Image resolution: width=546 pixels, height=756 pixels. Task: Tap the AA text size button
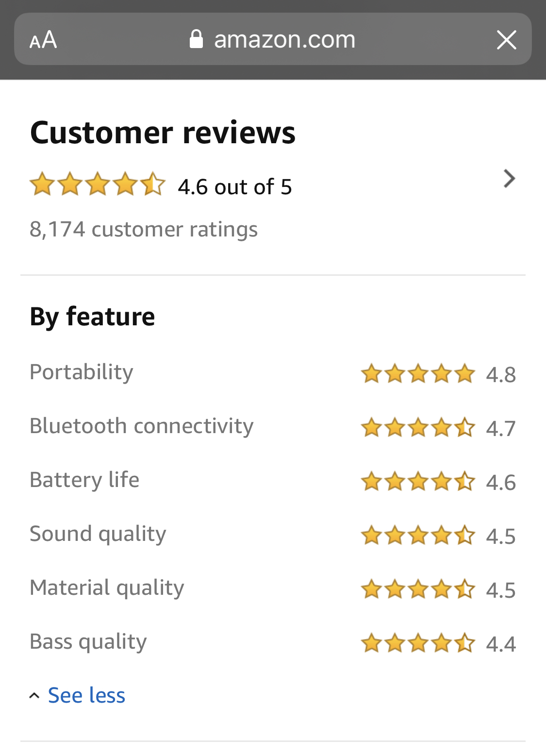pos(43,40)
